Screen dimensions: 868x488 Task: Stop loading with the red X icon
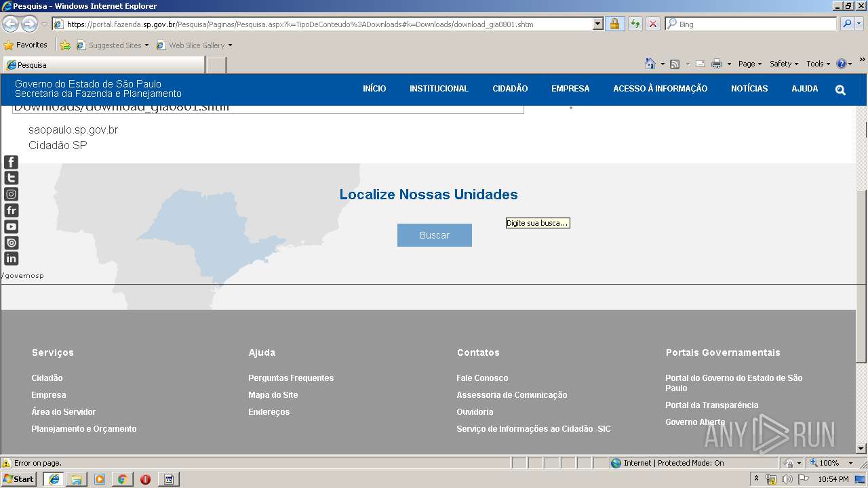click(x=652, y=24)
